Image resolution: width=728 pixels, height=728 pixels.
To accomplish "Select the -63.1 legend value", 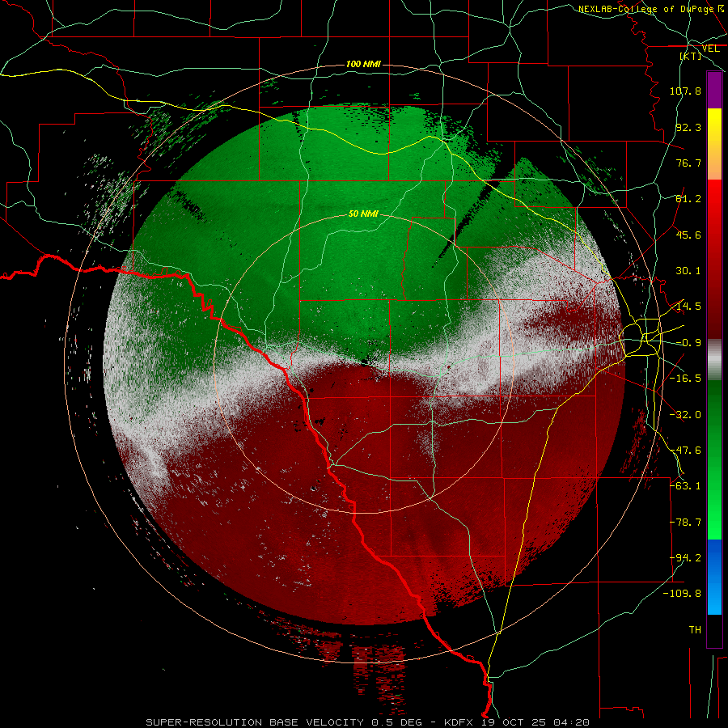I will pyautogui.click(x=685, y=486).
